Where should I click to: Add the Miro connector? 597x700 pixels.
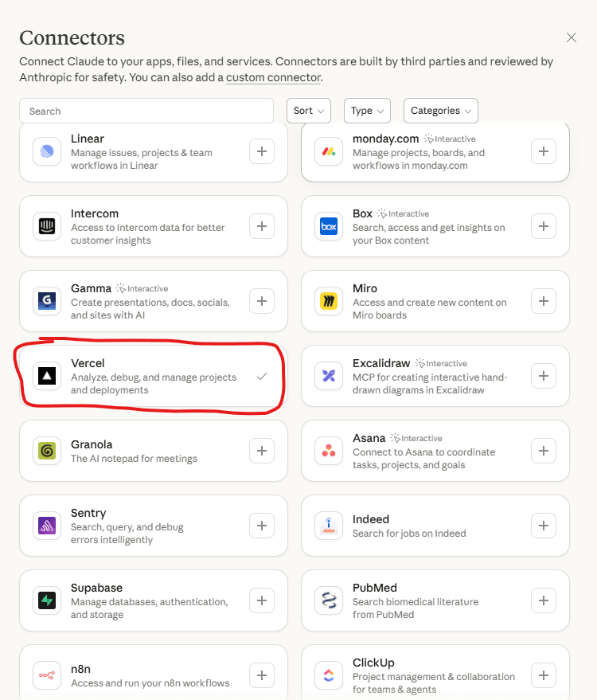[x=544, y=301]
